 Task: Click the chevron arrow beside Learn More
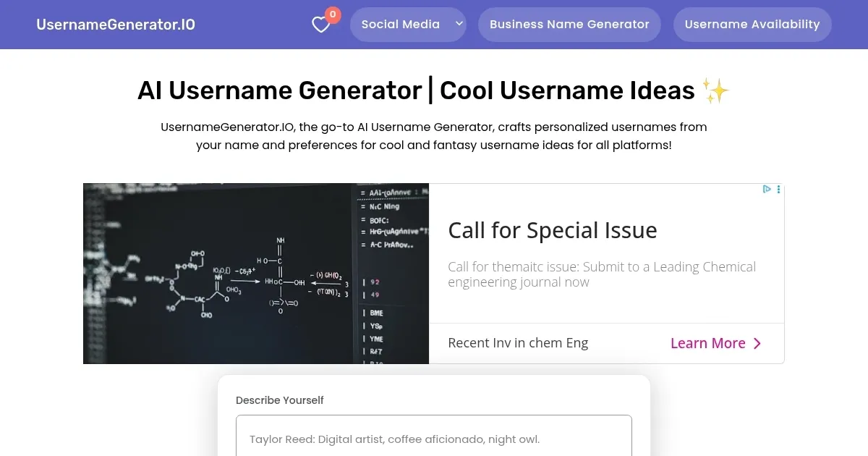coord(757,343)
